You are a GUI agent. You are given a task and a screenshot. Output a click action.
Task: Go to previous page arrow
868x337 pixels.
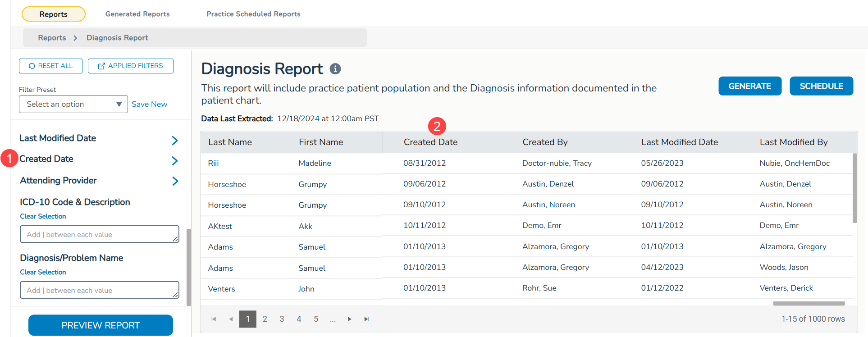[231, 319]
